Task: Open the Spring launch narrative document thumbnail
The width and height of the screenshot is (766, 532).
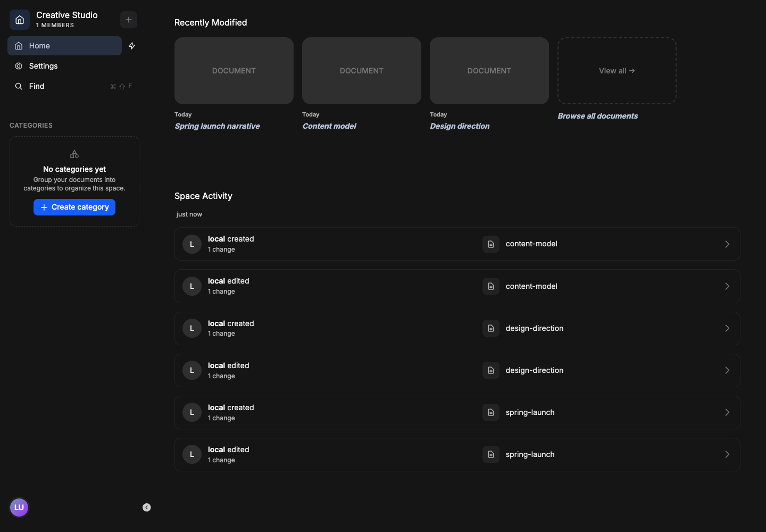Action: (234, 71)
